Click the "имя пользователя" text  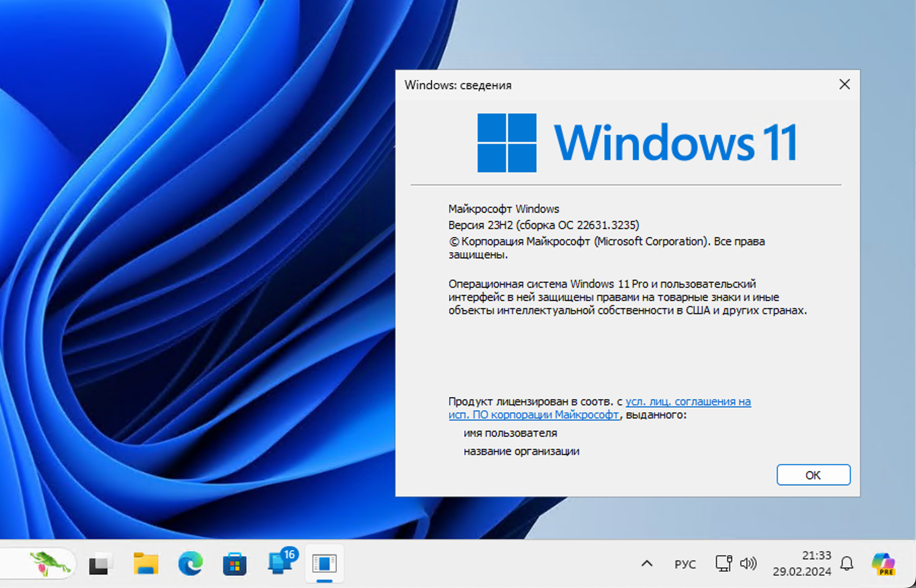point(510,433)
